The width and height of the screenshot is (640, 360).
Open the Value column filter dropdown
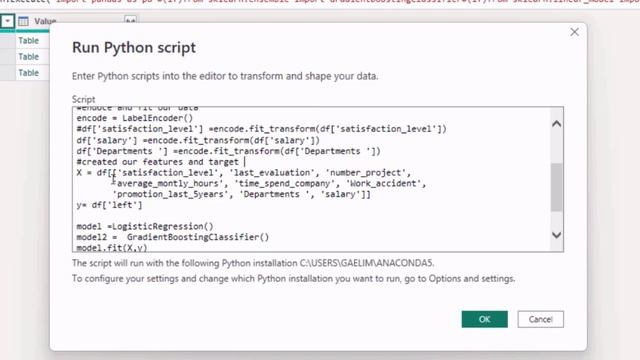pos(7,21)
